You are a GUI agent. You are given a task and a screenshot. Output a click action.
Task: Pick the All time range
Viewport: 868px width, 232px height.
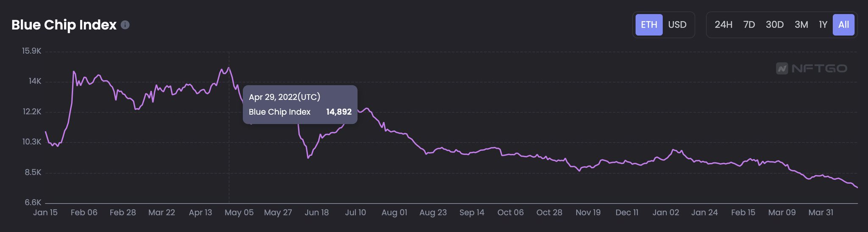click(x=843, y=25)
